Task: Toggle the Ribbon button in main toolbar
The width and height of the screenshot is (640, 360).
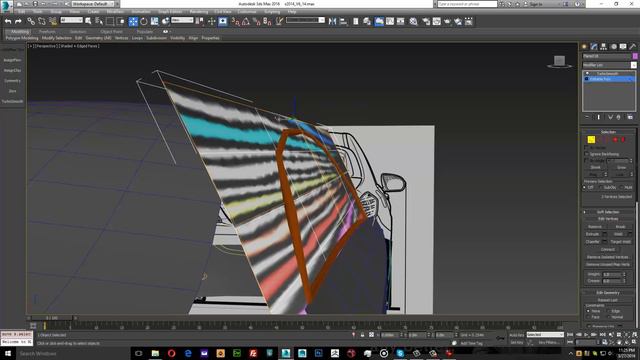Action: coord(379,21)
